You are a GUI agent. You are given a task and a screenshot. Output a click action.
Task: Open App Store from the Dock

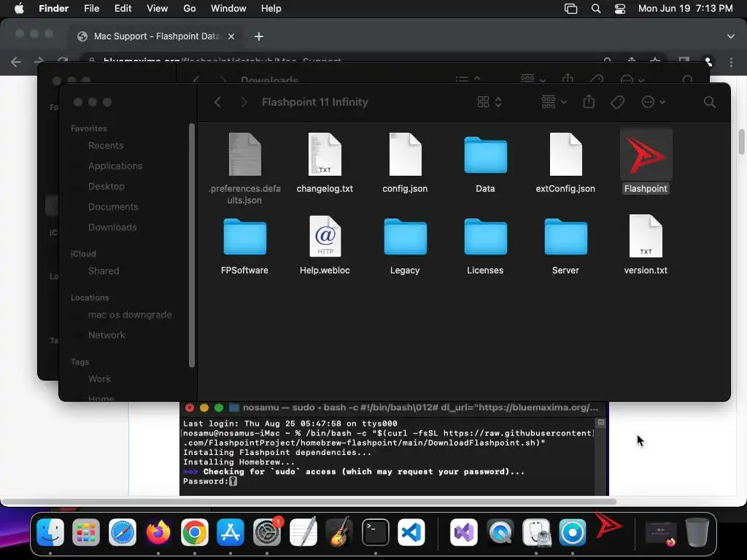(x=231, y=532)
